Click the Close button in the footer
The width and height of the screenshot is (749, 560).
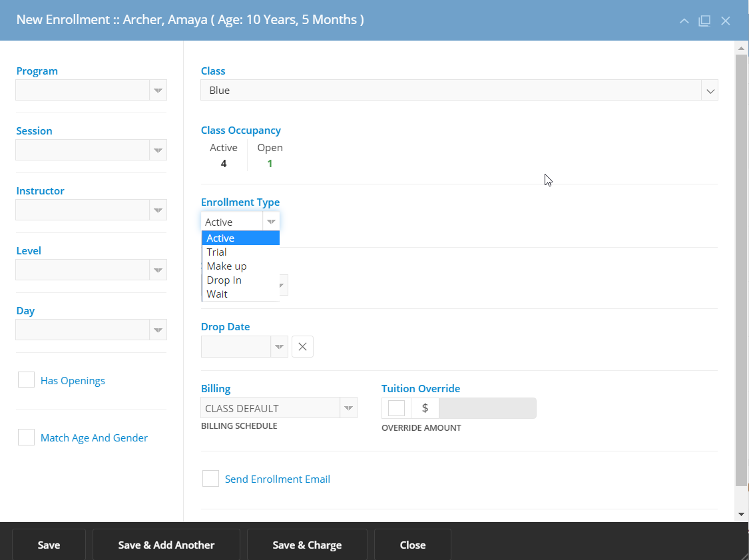413,545
